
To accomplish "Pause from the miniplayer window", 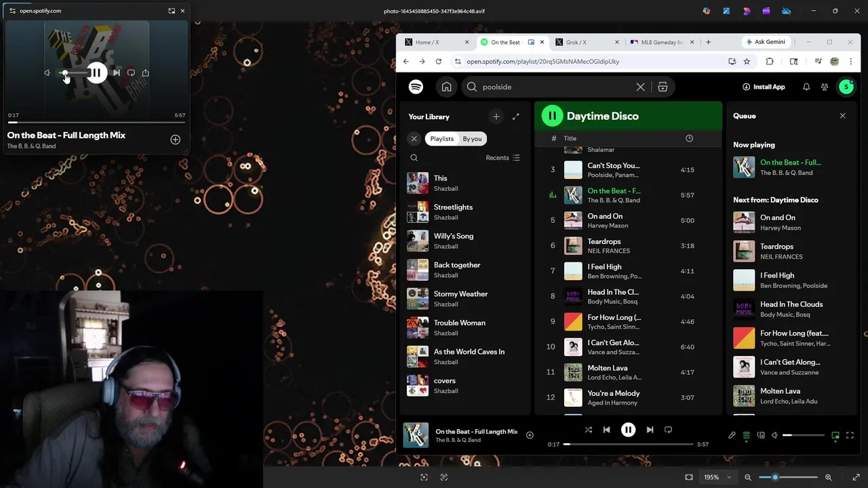I will pyautogui.click(x=96, y=73).
